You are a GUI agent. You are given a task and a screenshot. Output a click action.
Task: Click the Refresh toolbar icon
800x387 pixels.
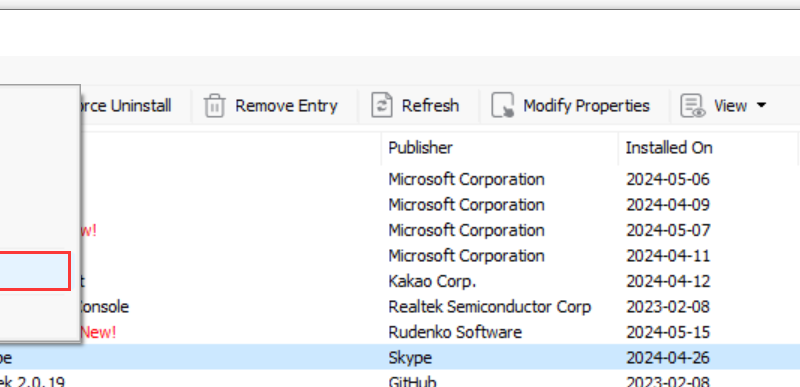pos(382,106)
